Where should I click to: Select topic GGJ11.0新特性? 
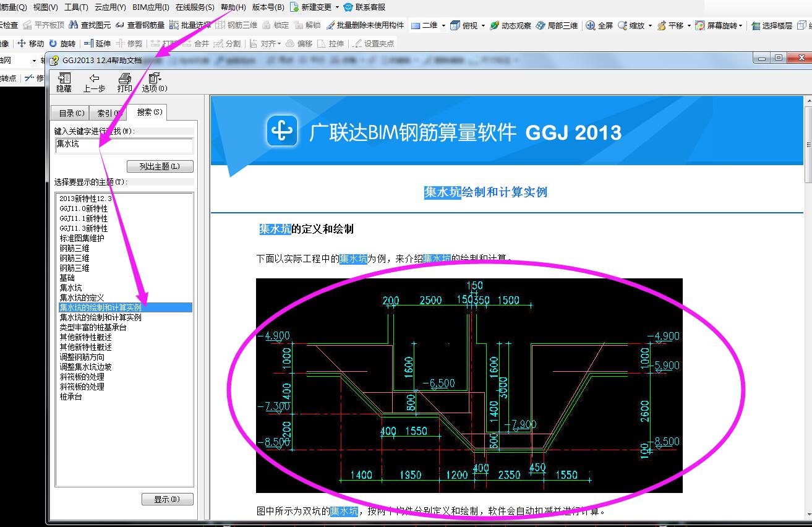pyautogui.click(x=83, y=208)
